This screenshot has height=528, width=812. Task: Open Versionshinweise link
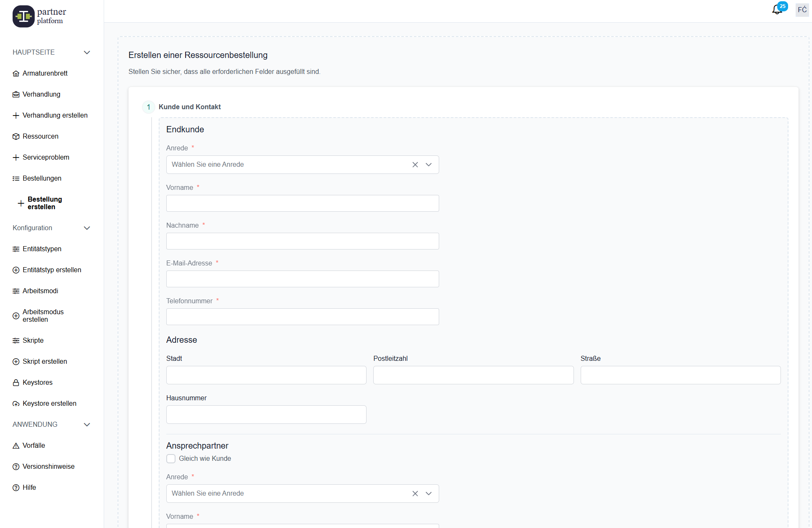48,467
